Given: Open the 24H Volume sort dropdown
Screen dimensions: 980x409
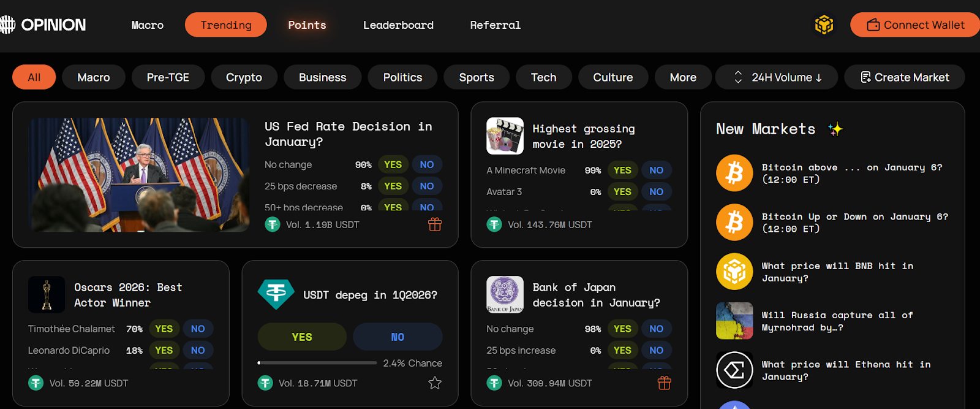Looking at the screenshot, I should pyautogui.click(x=778, y=77).
